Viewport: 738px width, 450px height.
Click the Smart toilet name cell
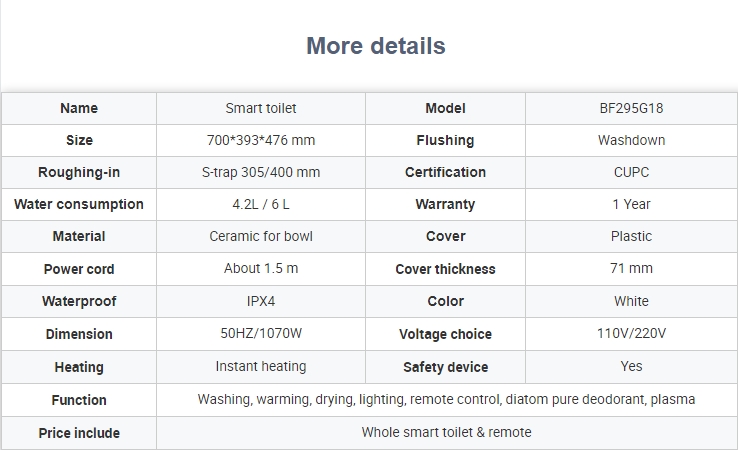tap(261, 108)
